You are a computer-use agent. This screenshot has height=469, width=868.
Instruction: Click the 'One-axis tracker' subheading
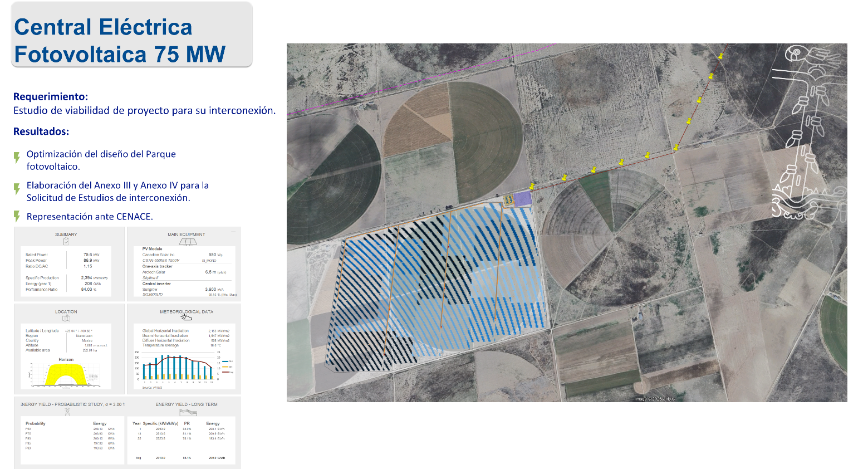158,266
